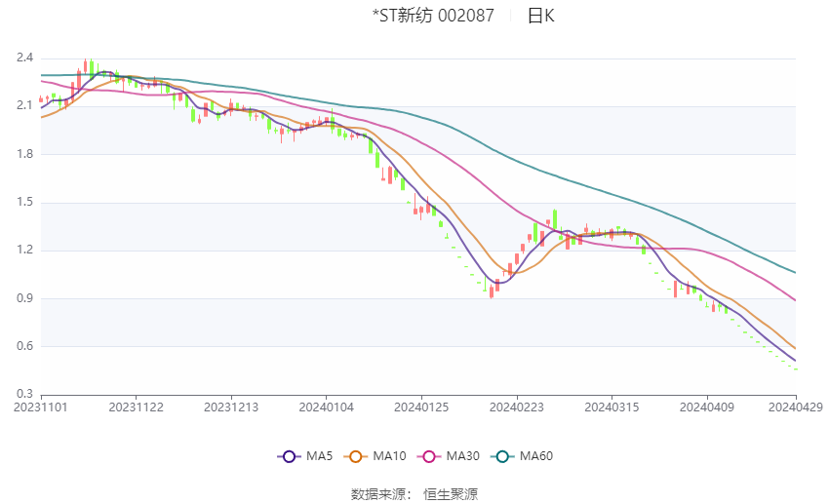Image resolution: width=829 pixels, height=504 pixels.
Task: Click the x-axis date 20231122
Action: [x=136, y=407]
